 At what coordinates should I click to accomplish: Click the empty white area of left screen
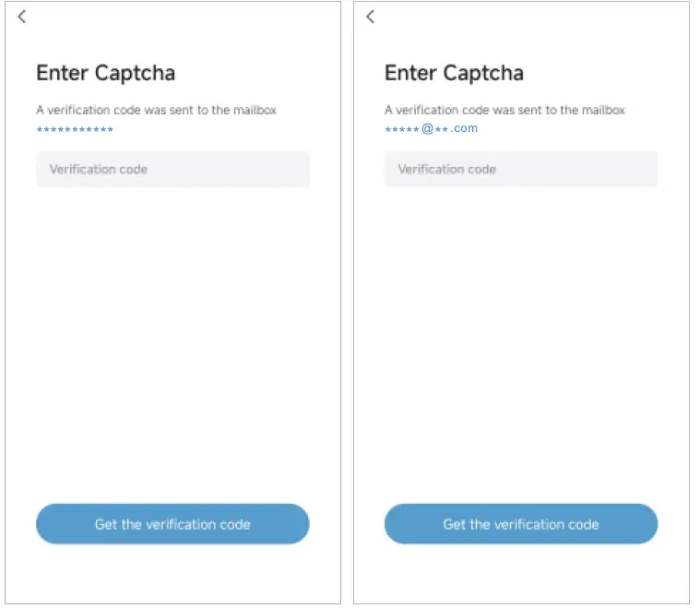coord(172,351)
